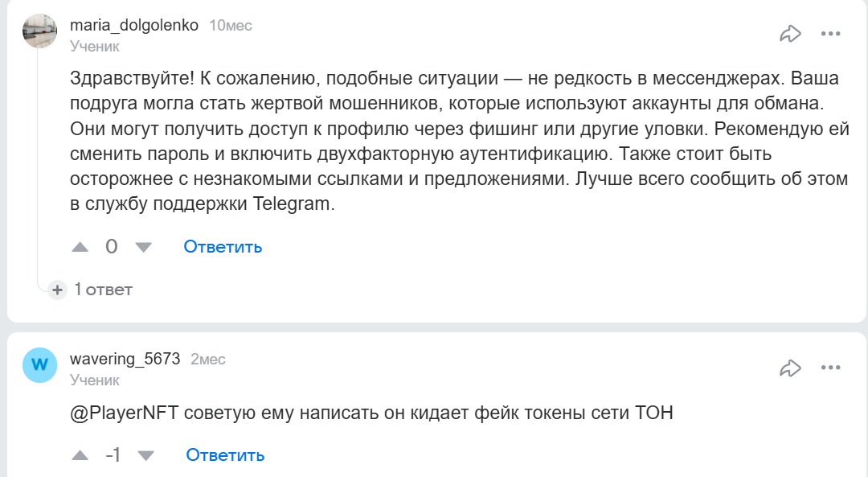Image resolution: width=868 pixels, height=477 pixels.
Task: Click "Ответить" under wavering_5673's comment
Action: click(x=225, y=455)
